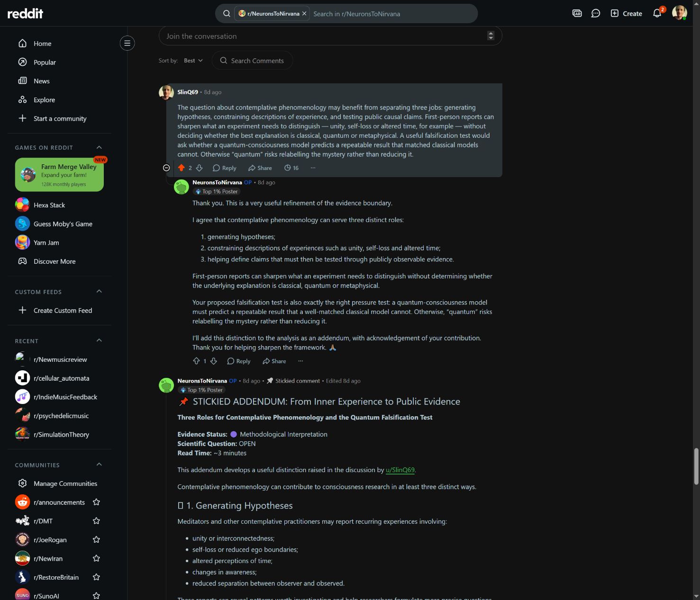Remove upvote on SlinQ69's comment
Image resolution: width=700 pixels, height=600 pixels.
[x=182, y=168]
